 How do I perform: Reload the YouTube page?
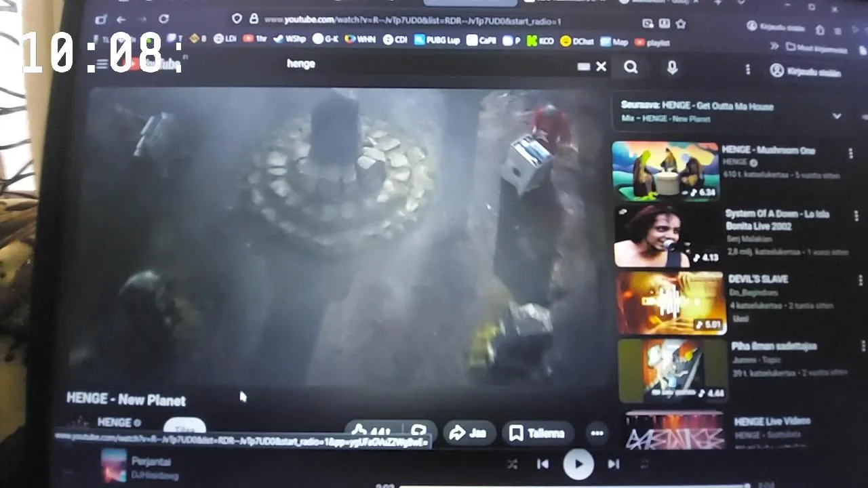[x=163, y=20]
